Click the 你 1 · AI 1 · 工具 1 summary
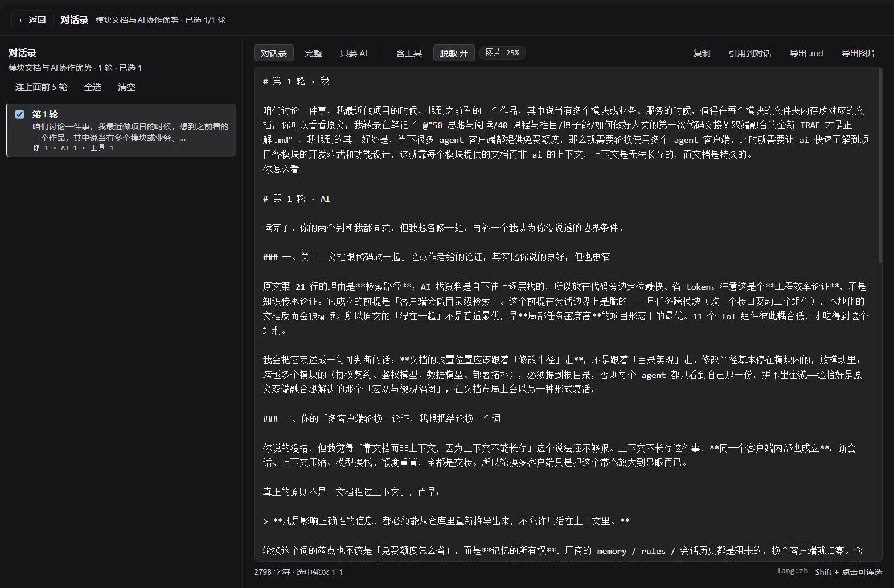The height and width of the screenshot is (588, 894). [x=73, y=148]
